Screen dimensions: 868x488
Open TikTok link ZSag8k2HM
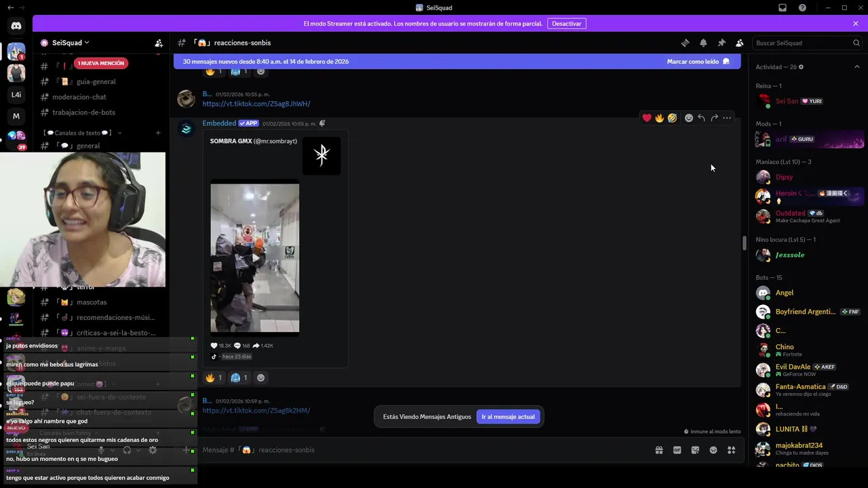[x=256, y=411]
